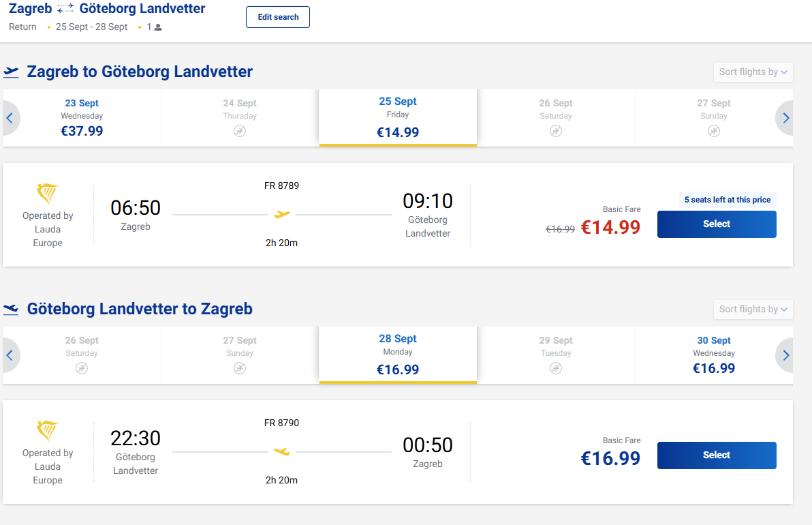Click next dates arrow for return flights
The image size is (812, 525).
[785, 355]
